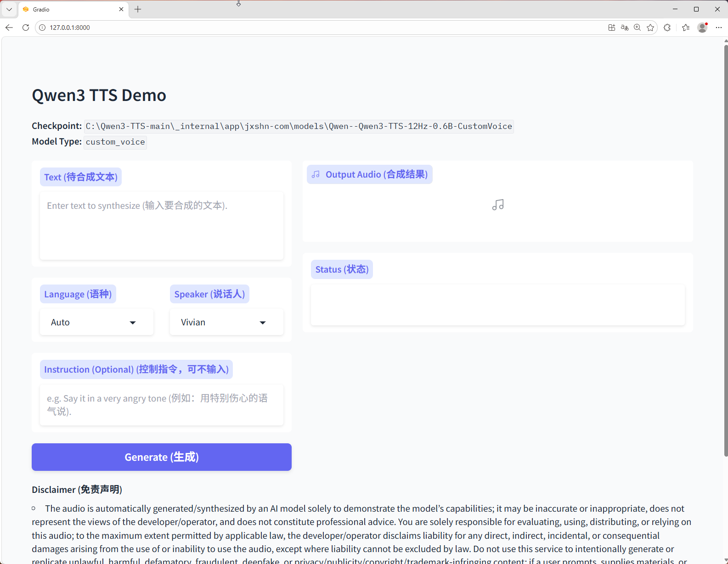Click the address bar URL 127.0.0.1:8000

point(70,28)
